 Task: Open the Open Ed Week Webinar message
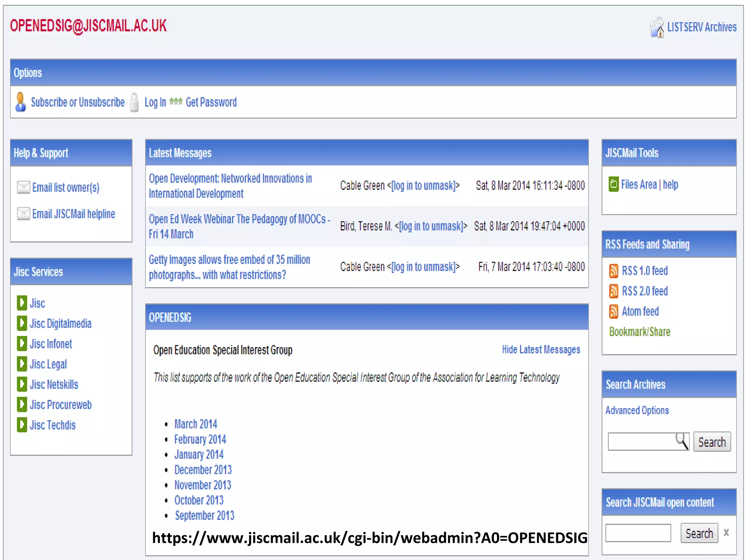[240, 226]
